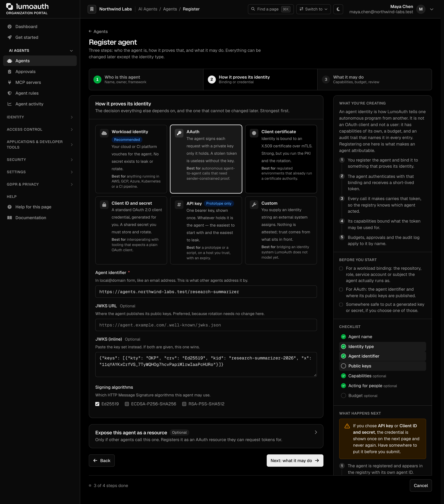This screenshot has height=504, width=444.
Task: Click the API key hash icon
Action: (179, 205)
